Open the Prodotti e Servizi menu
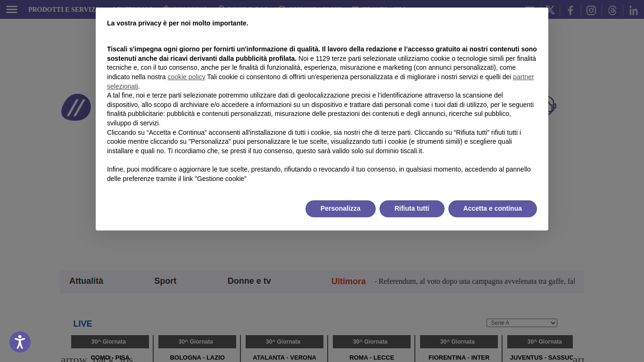This screenshot has height=362, width=644. tap(62, 9)
